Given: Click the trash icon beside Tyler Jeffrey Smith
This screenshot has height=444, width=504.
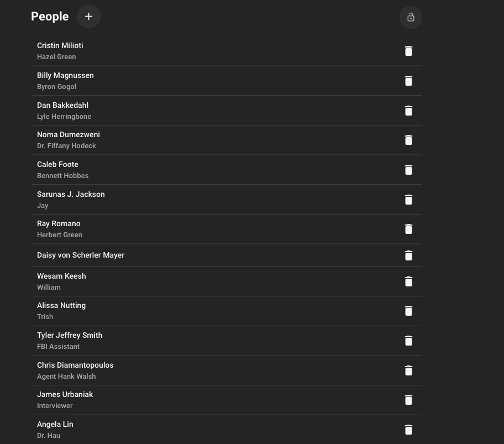Looking at the screenshot, I should click(408, 341).
